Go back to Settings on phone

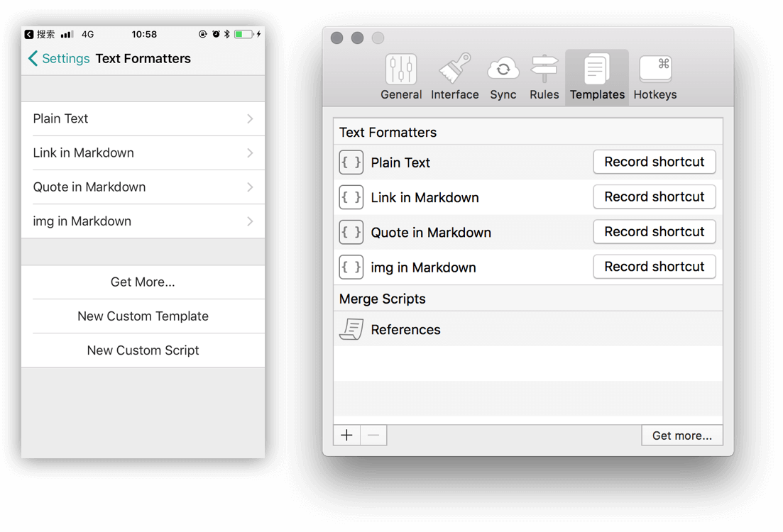coord(59,59)
